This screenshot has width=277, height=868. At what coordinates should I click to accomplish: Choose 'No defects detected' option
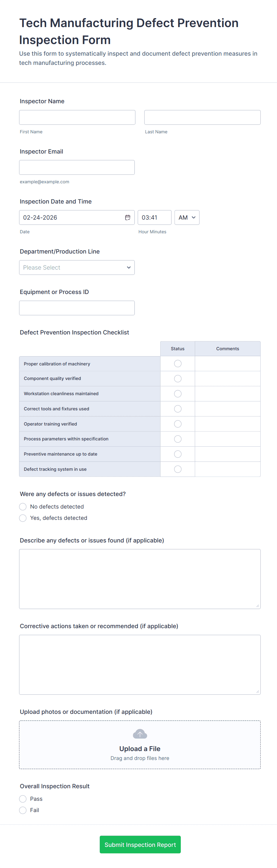(x=23, y=507)
